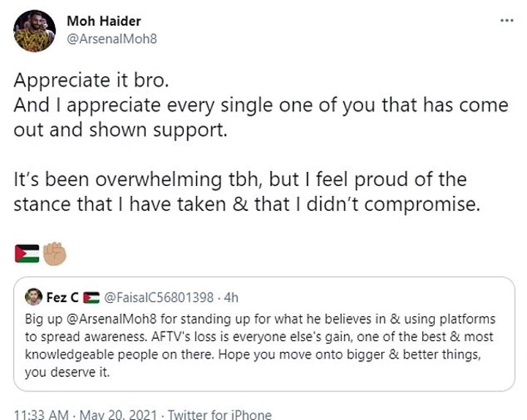Click the Palestinian flag emoji below tweet text

click(x=26, y=254)
